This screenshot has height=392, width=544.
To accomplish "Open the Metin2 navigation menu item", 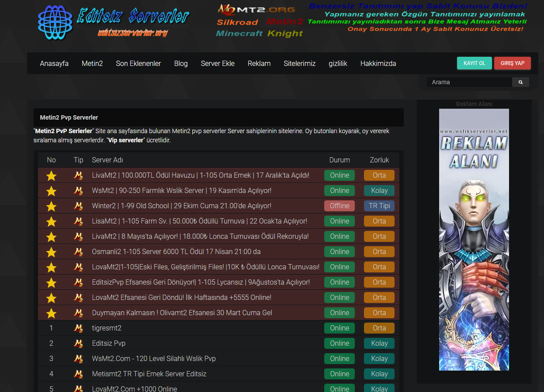I will (92, 63).
